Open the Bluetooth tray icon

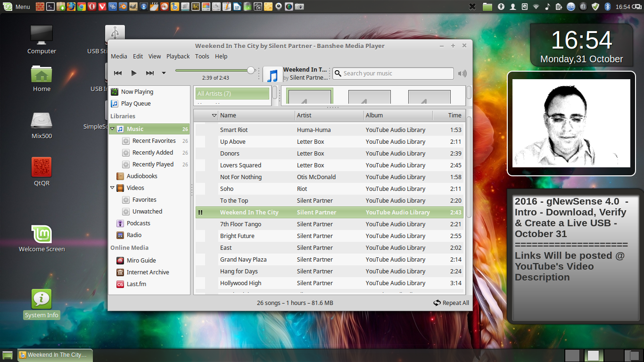tap(608, 7)
